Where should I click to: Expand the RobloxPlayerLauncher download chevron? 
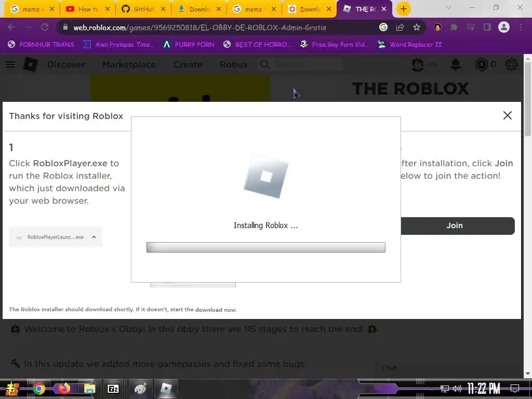pyautogui.click(x=94, y=237)
